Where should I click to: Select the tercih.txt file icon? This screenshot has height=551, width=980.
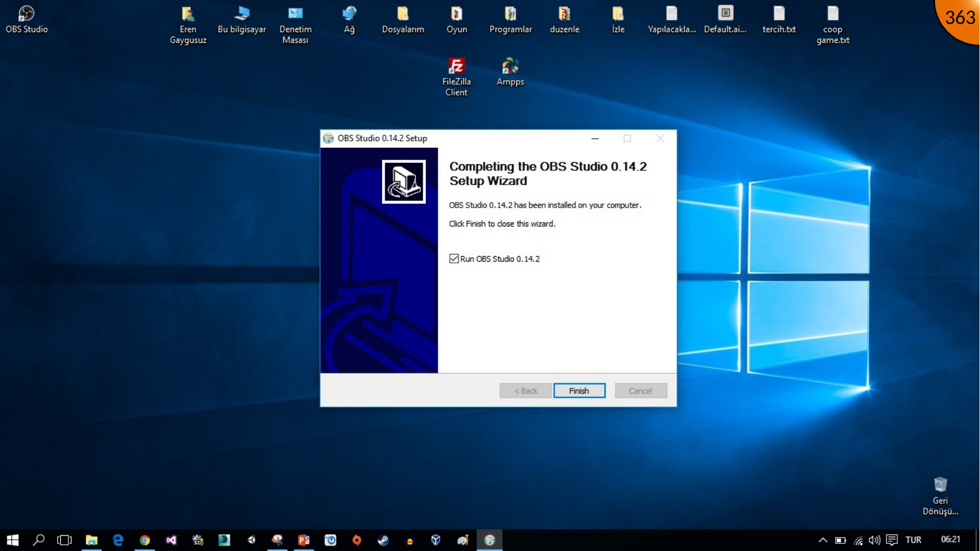(779, 20)
